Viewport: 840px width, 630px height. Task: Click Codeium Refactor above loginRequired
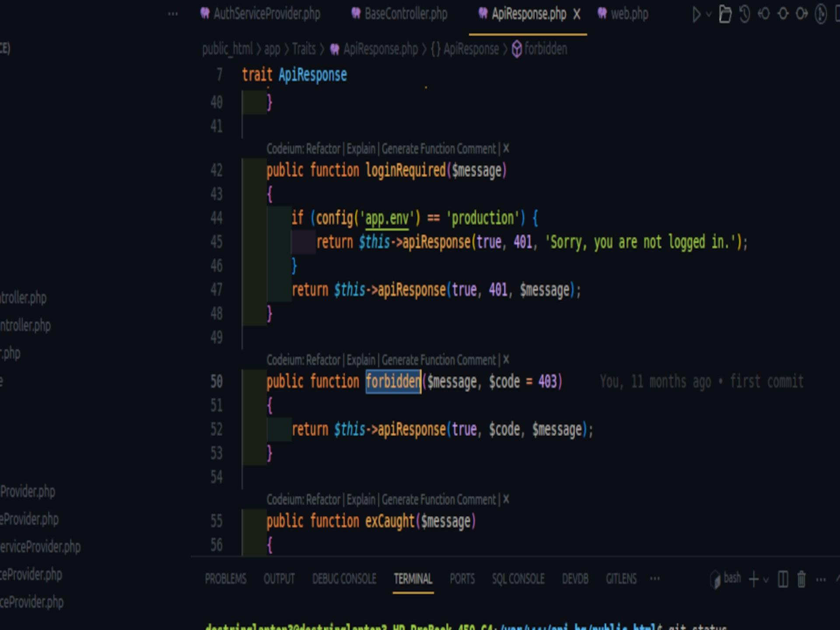click(x=323, y=149)
